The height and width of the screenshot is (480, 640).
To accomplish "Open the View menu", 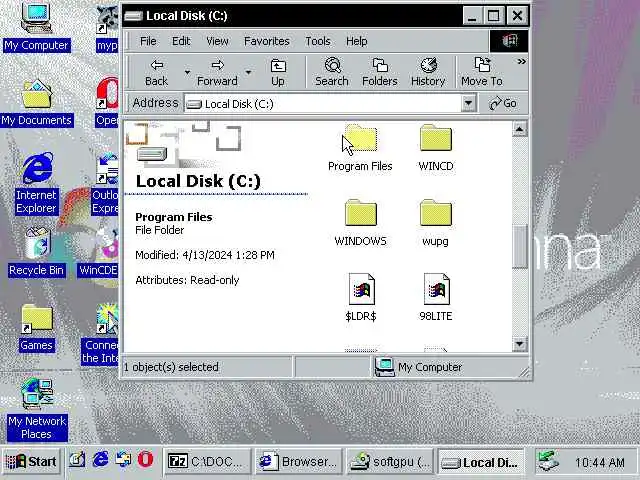I will pos(217,41).
